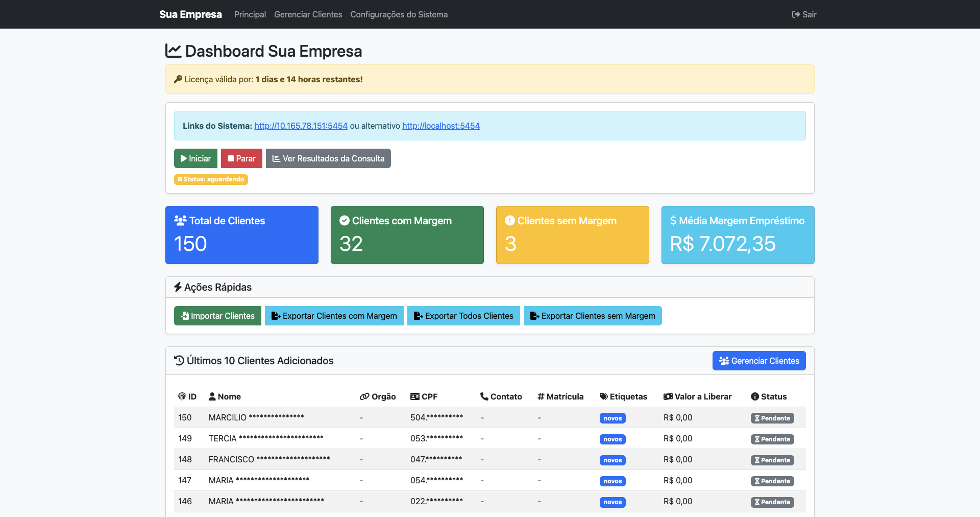Open the Gerenciar Clientes navbar menu
Viewport: 980px width, 517px height.
tap(308, 14)
